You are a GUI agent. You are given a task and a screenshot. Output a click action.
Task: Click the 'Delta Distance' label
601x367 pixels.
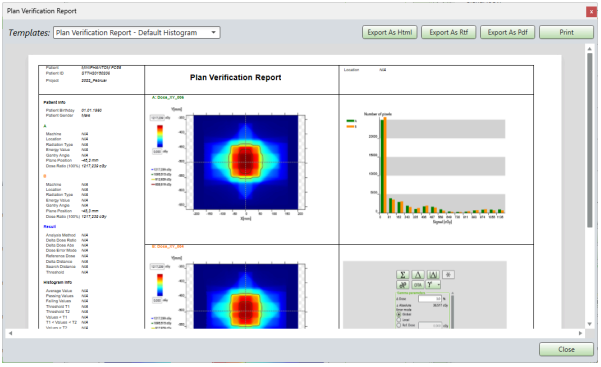pos(59,262)
